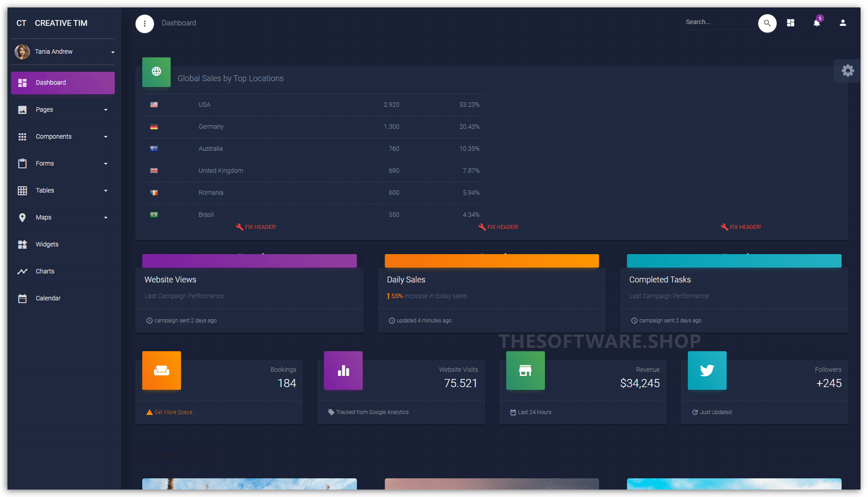Go to Charts in the sidebar
This screenshot has width=868, height=497.
(45, 271)
